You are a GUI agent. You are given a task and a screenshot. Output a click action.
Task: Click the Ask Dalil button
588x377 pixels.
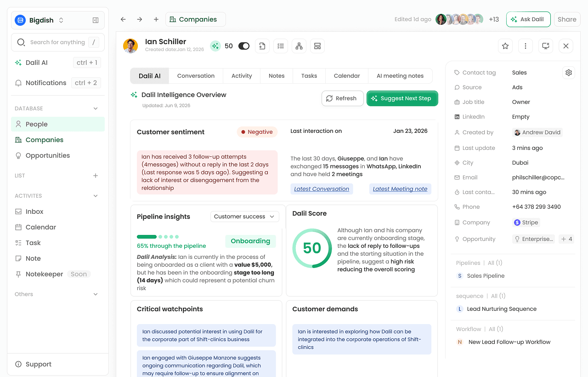(528, 19)
